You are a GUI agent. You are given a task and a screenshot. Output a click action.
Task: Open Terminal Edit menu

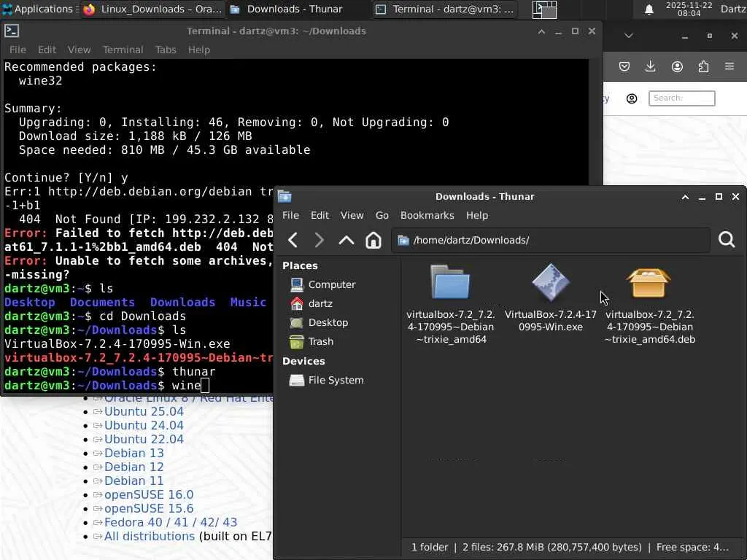[47, 50]
